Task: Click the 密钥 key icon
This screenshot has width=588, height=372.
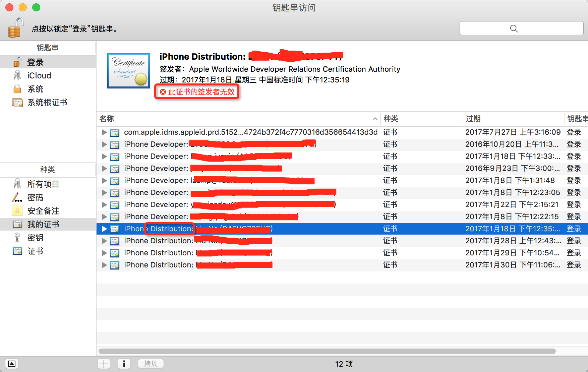Action: (x=17, y=238)
